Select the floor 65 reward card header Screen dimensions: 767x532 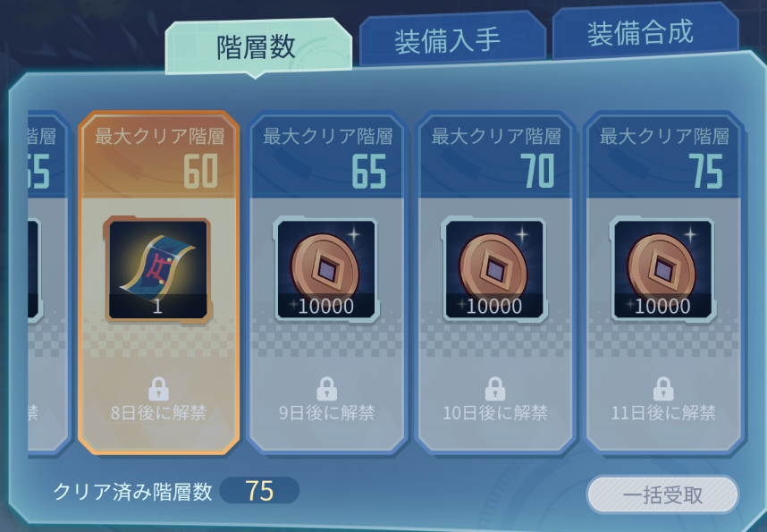pos(327,156)
